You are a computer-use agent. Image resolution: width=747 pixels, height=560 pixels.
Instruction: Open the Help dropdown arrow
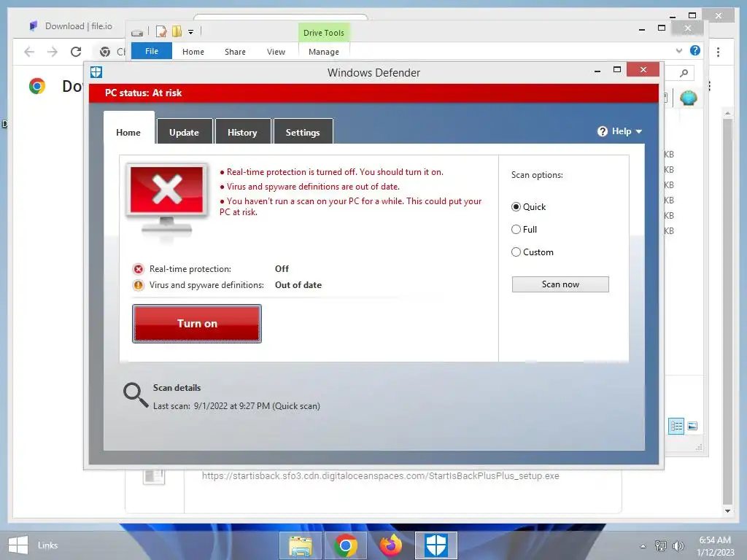(639, 132)
